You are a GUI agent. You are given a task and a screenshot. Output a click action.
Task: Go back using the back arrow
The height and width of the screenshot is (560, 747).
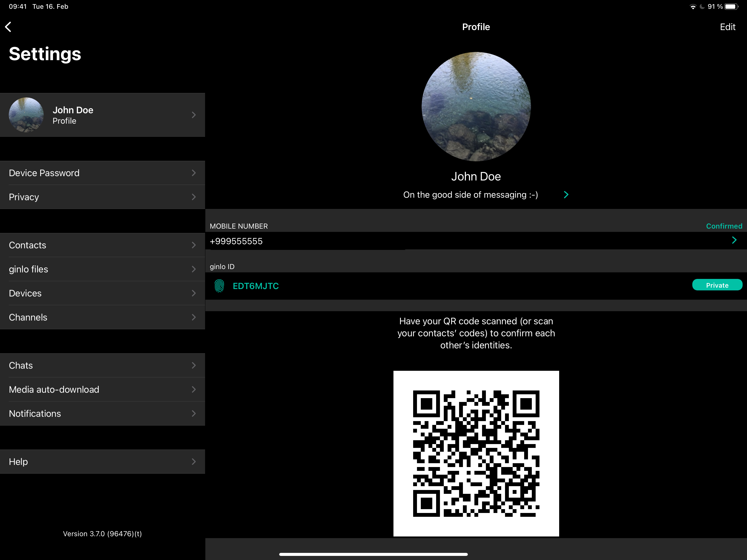pyautogui.click(x=8, y=27)
